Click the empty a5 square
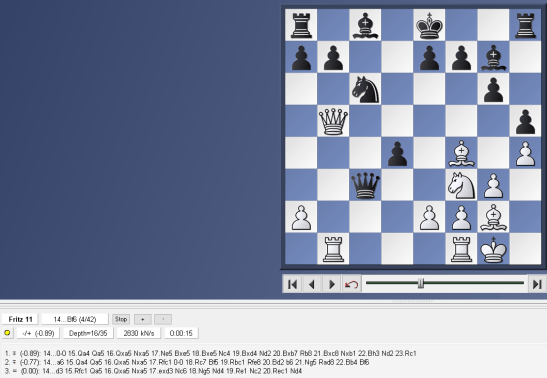 (301, 121)
